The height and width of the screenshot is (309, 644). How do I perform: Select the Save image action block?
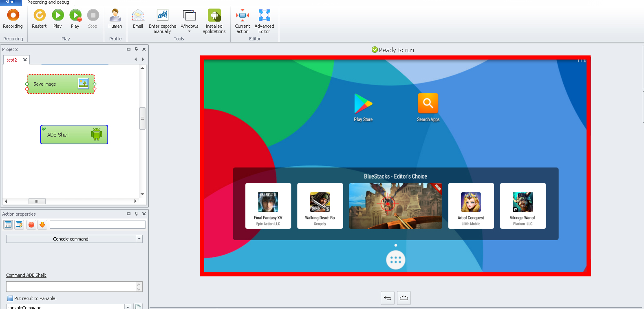pyautogui.click(x=61, y=84)
